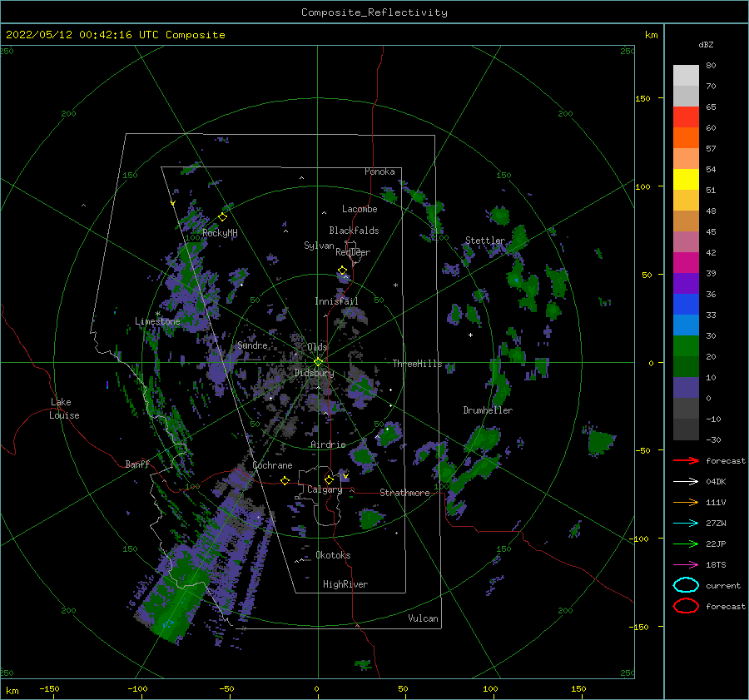Click the Calgary city label

click(325, 489)
